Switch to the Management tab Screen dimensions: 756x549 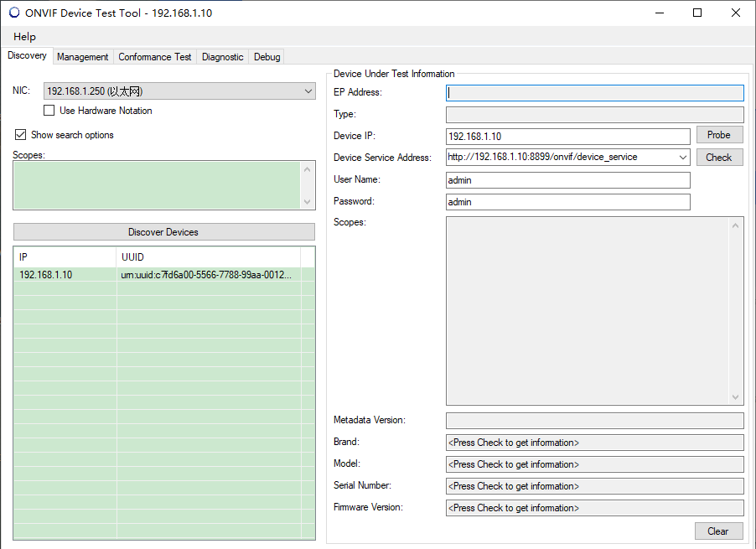(x=82, y=57)
